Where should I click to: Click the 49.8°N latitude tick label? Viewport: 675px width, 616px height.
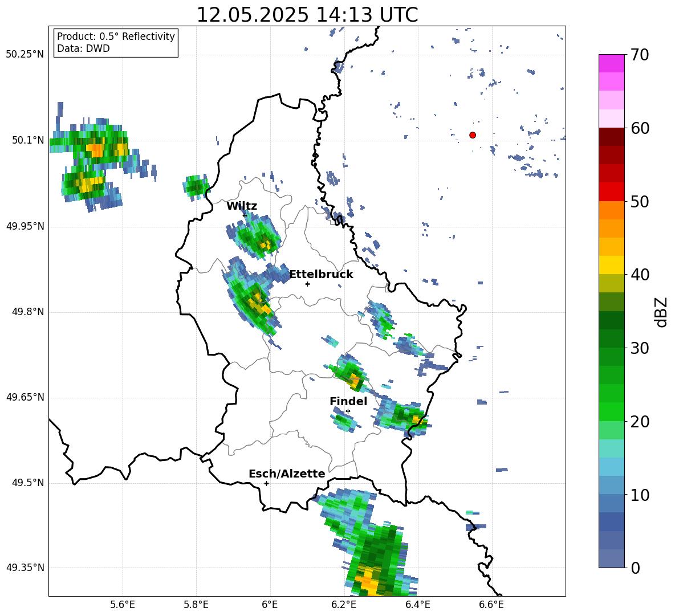pyautogui.click(x=27, y=312)
